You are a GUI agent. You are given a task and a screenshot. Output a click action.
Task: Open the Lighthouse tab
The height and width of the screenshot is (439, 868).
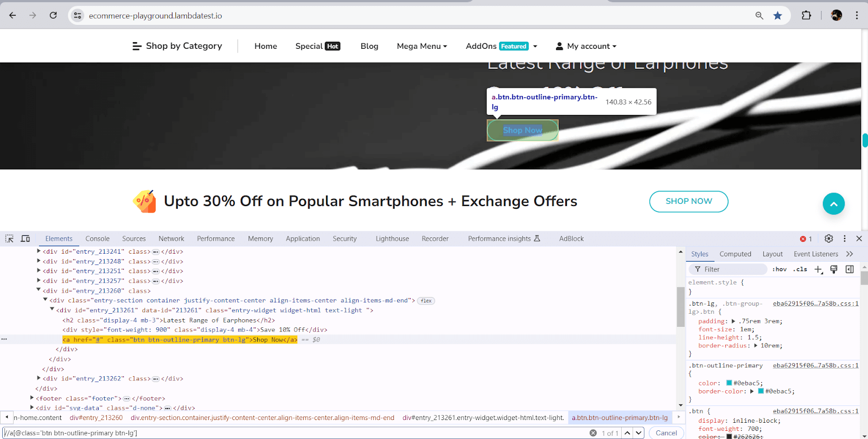point(392,238)
